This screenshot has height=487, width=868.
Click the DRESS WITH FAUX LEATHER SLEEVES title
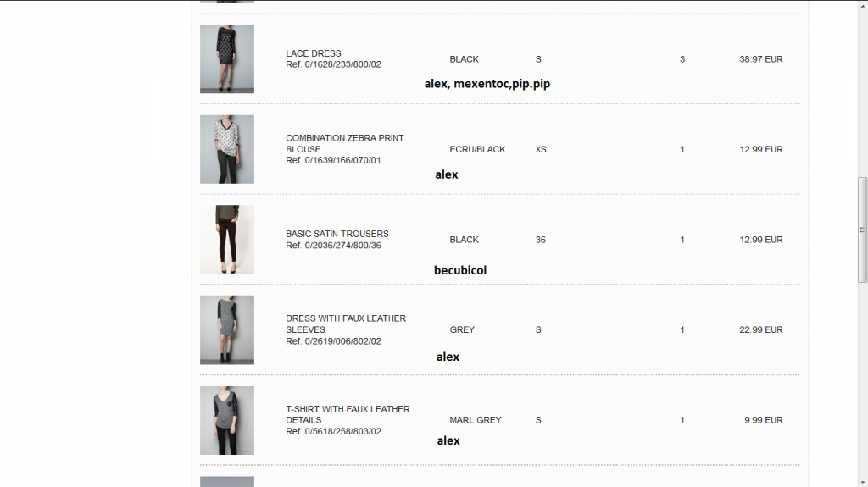[x=346, y=324]
